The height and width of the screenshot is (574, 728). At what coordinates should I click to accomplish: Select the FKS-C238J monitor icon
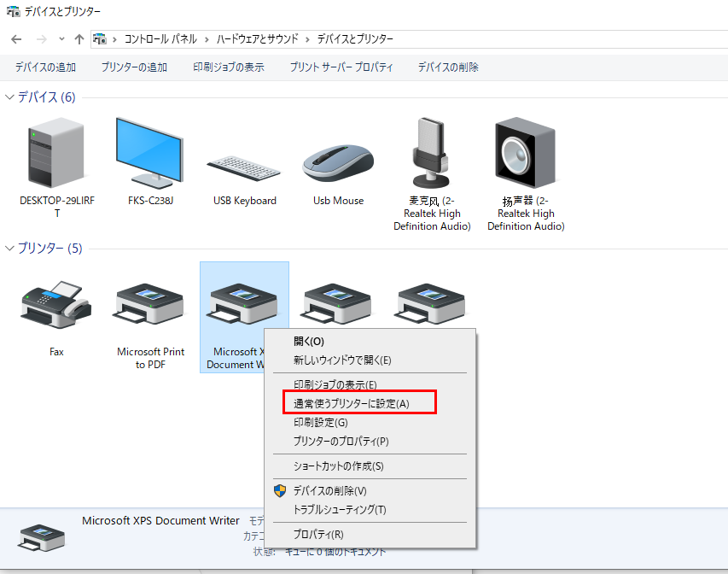(x=150, y=154)
